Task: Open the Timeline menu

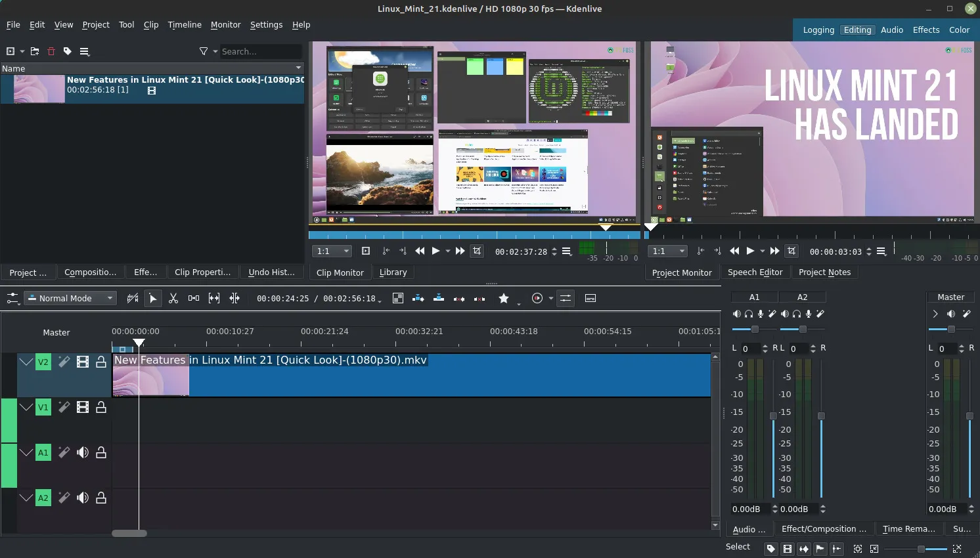Action: (x=185, y=25)
